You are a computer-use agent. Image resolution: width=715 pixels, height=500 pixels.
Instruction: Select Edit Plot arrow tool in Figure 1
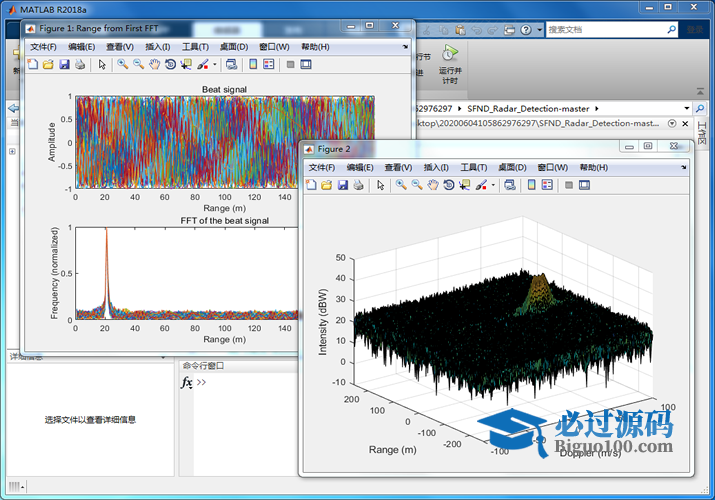[102, 65]
